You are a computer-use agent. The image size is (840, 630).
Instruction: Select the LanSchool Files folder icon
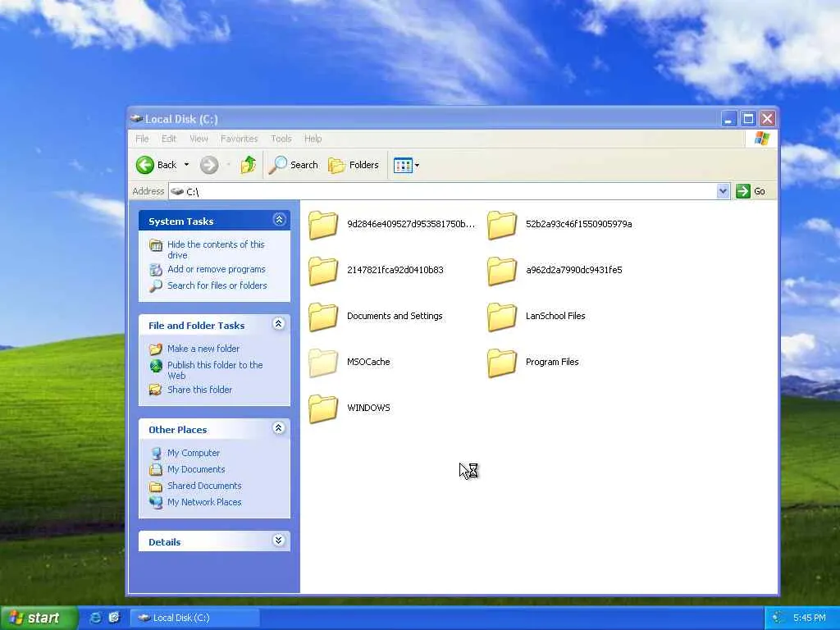point(502,317)
